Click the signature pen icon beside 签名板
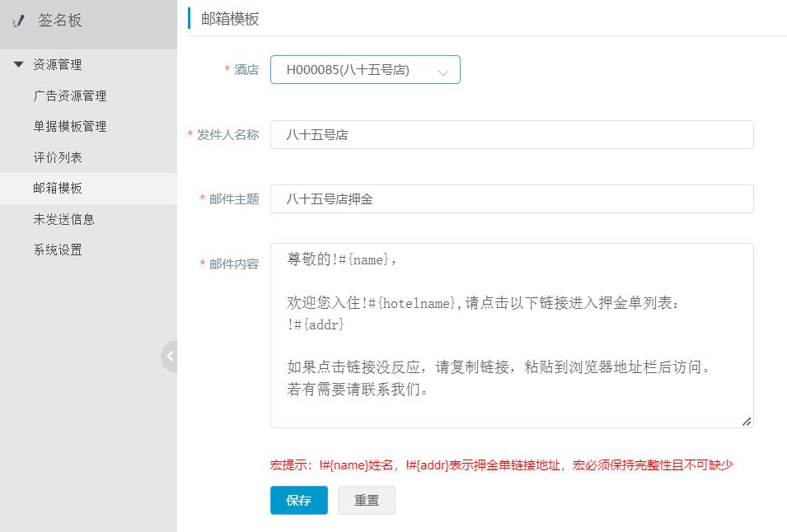The height and width of the screenshot is (532, 787). [x=19, y=21]
